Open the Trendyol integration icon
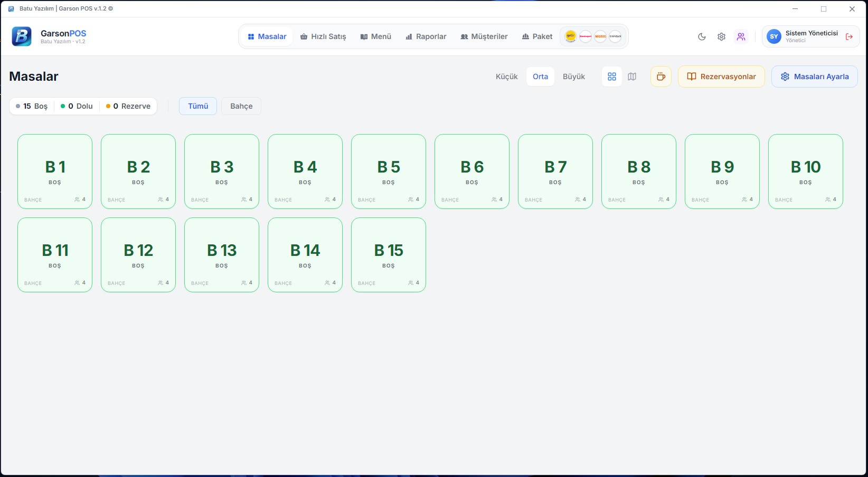The height and width of the screenshot is (477, 868). point(615,36)
